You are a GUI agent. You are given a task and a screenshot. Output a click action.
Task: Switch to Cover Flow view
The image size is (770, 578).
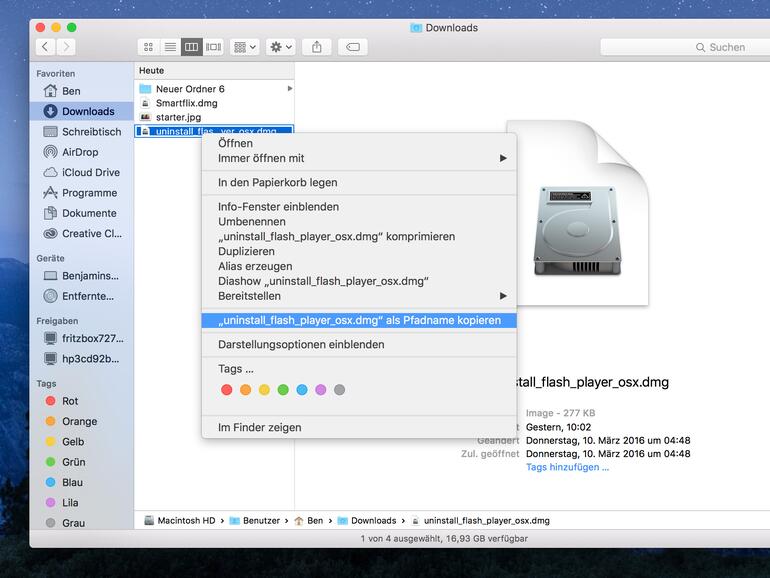point(213,47)
